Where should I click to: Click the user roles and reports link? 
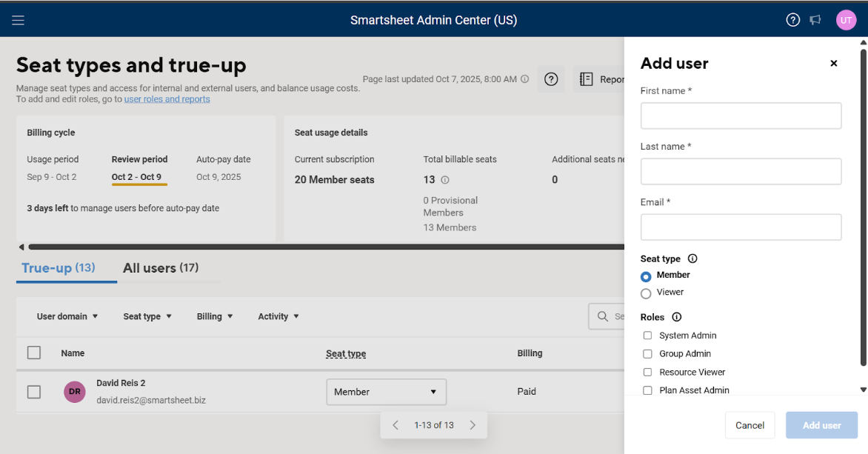167,99
